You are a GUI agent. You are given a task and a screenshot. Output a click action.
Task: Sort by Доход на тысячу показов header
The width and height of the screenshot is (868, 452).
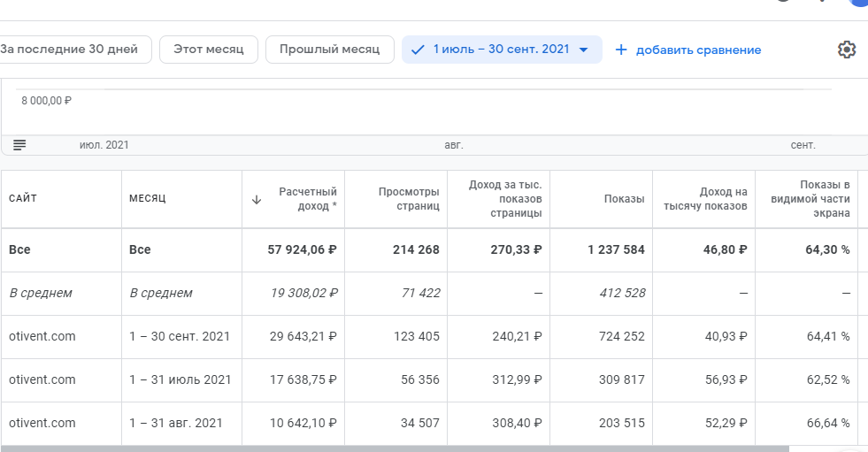tap(705, 199)
